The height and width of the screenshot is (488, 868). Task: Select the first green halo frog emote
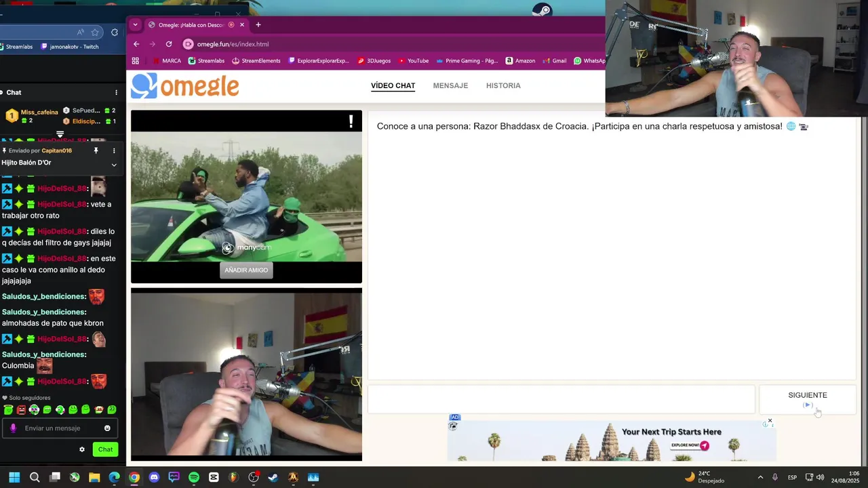click(8, 409)
